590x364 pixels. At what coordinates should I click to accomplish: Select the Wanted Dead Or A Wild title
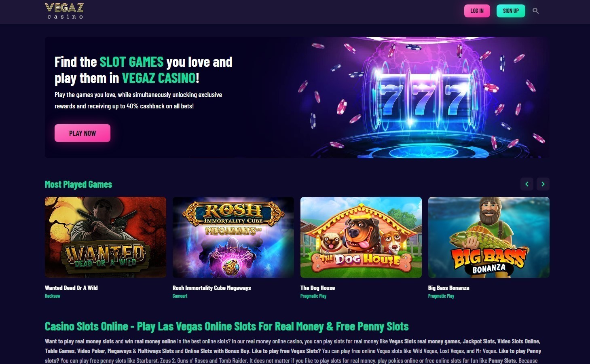71,288
